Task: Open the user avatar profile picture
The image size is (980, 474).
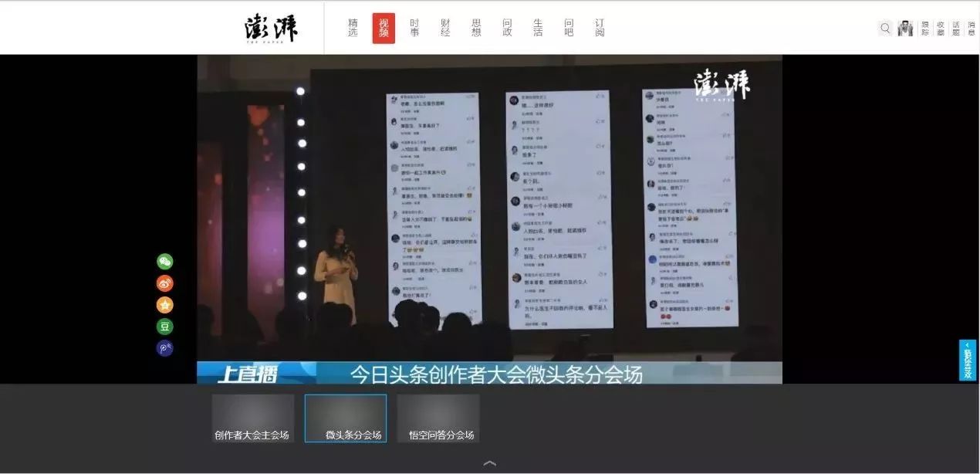Action: [905, 29]
